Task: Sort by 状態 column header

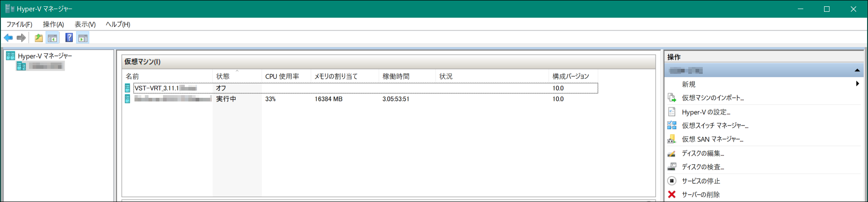Action: (237, 76)
